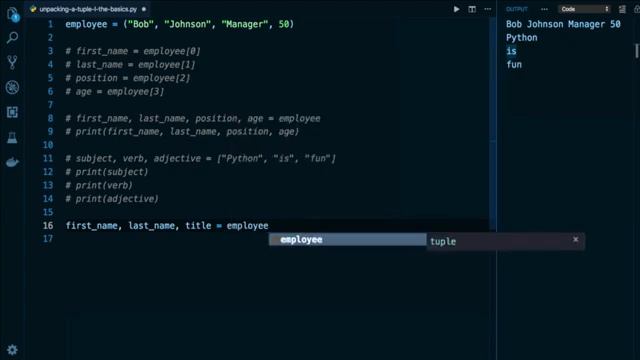Click the OUTPUT panel tab
The height and width of the screenshot is (360, 640).
[517, 9]
